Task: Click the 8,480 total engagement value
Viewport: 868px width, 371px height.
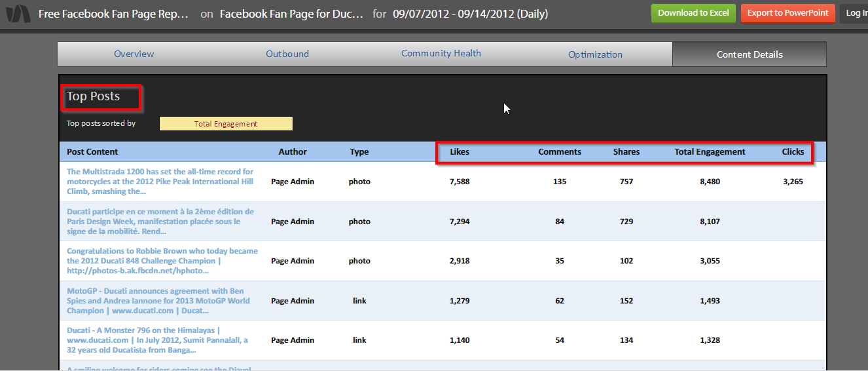Action: tap(710, 182)
